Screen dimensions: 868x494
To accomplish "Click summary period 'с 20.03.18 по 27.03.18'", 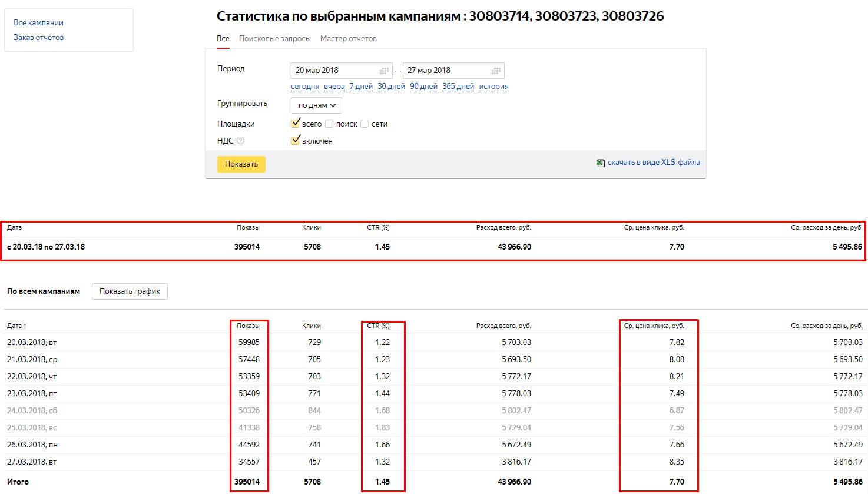I will pos(46,247).
